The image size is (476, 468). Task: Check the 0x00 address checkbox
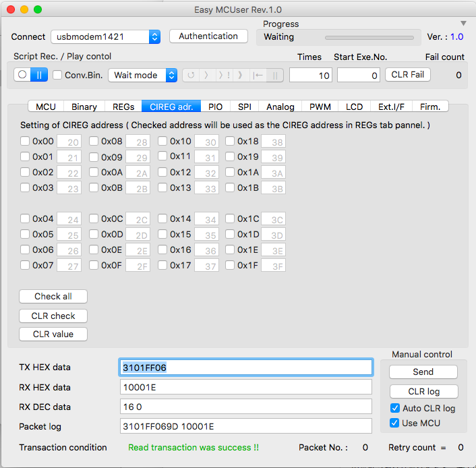tap(24, 141)
